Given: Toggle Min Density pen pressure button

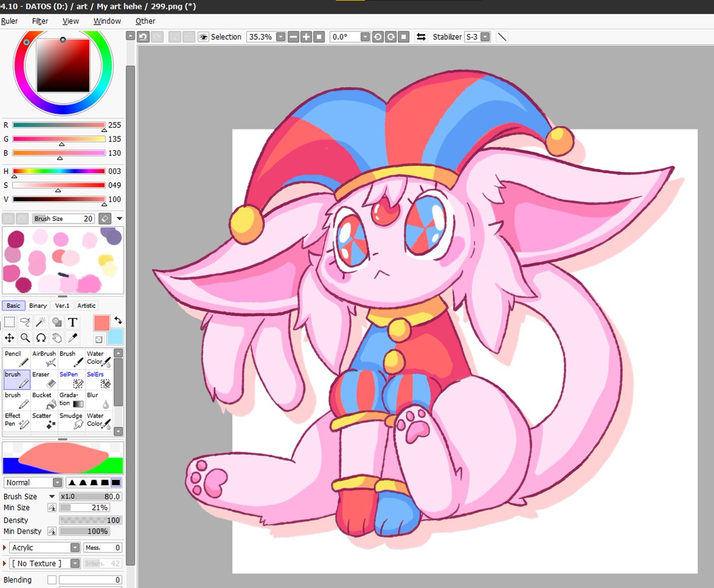Looking at the screenshot, I should (52, 531).
